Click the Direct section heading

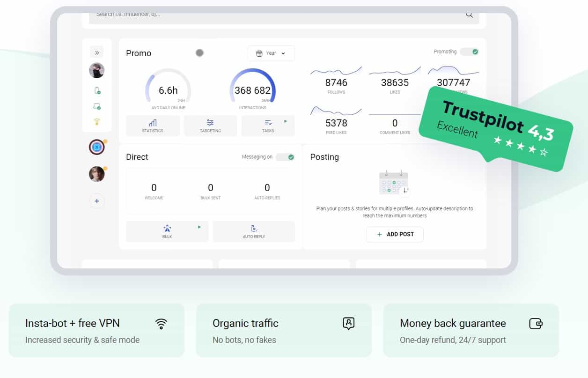click(137, 157)
